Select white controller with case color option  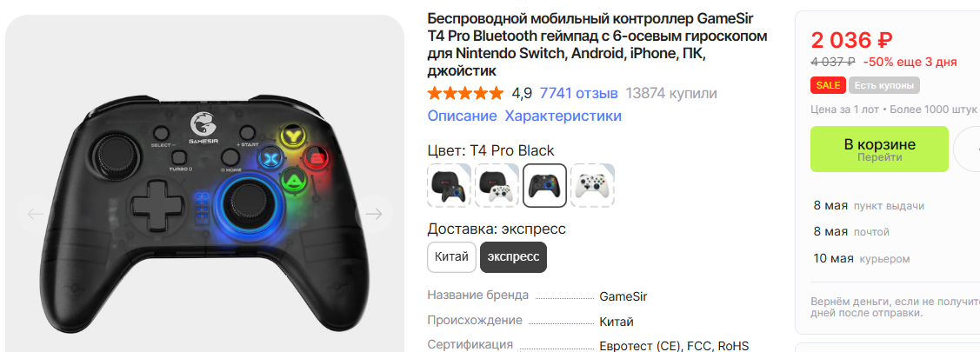click(497, 185)
